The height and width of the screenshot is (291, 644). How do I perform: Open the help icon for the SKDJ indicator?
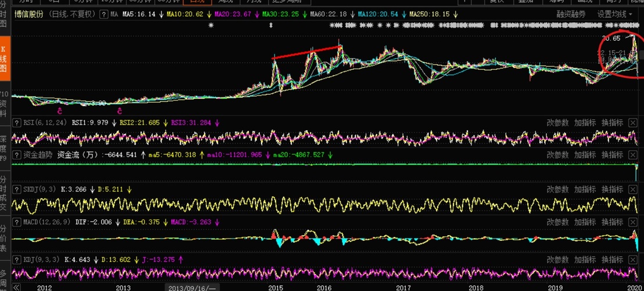17,190
